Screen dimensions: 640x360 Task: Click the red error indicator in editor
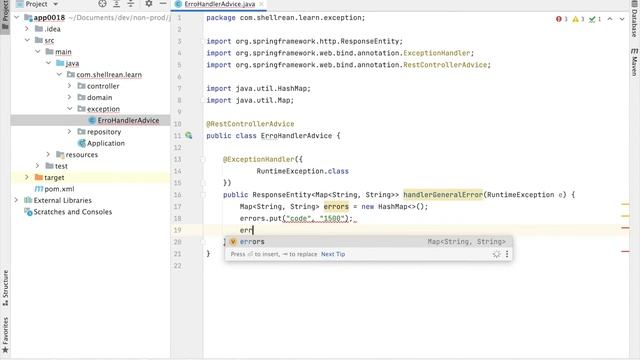coord(562,19)
